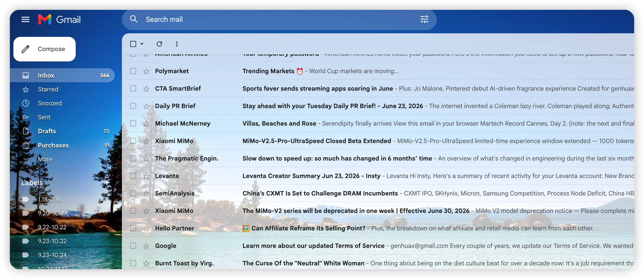The image size is (644, 279).
Task: Focus the Search mail field
Action: pyautogui.click(x=279, y=19)
